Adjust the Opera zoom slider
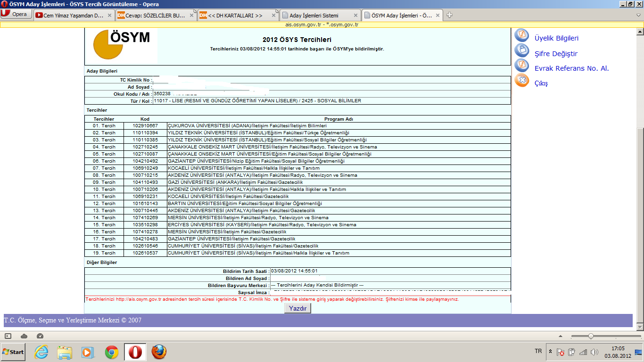 [590, 336]
